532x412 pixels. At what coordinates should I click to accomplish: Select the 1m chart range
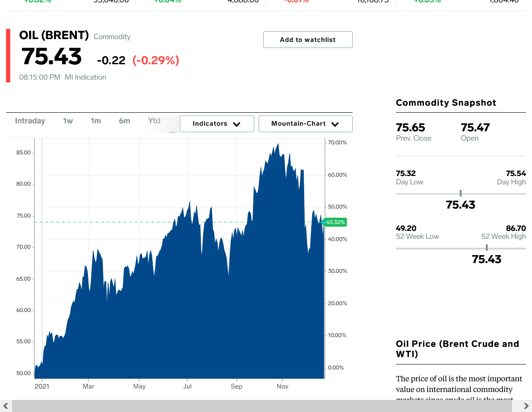click(x=95, y=121)
